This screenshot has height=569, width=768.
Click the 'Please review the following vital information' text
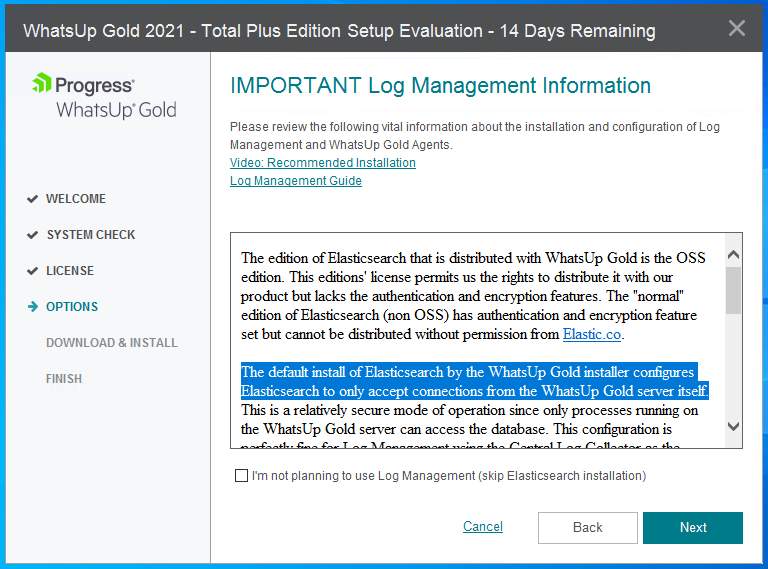(475, 136)
